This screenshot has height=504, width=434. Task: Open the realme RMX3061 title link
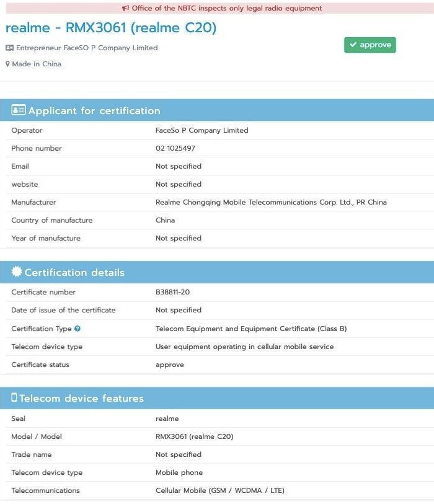point(111,28)
